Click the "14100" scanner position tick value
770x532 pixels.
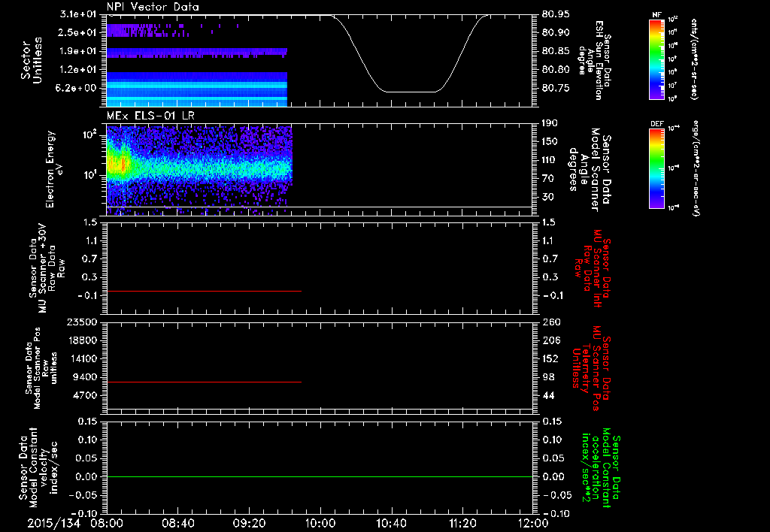(83, 358)
